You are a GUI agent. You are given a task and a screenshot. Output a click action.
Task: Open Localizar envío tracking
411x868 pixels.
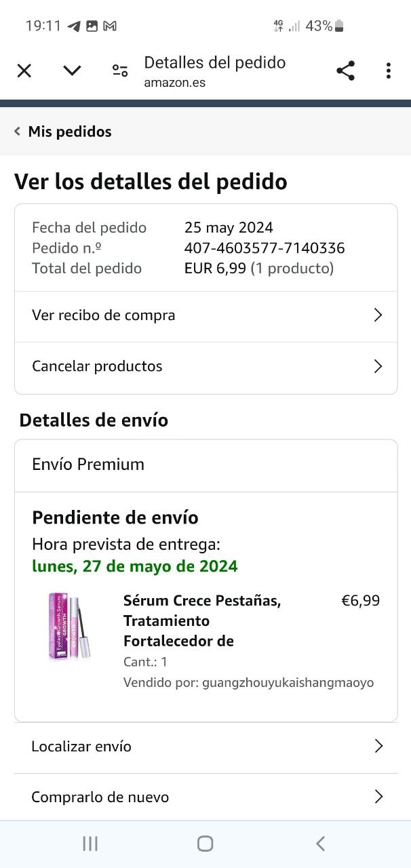[x=81, y=747]
